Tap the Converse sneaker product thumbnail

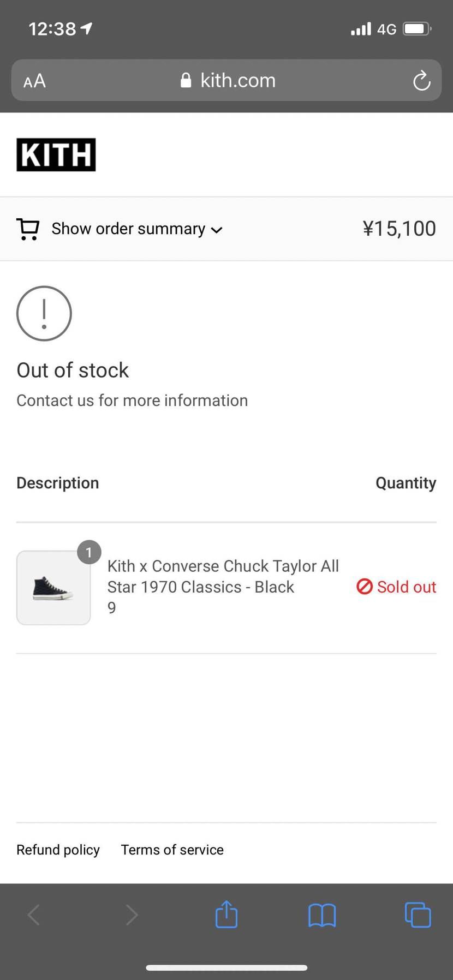(53, 588)
